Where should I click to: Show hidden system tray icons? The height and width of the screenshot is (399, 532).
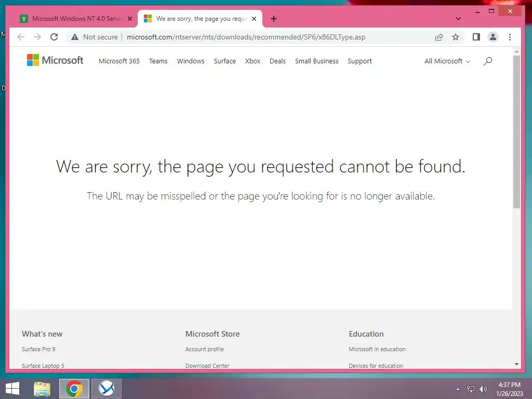[x=458, y=389]
